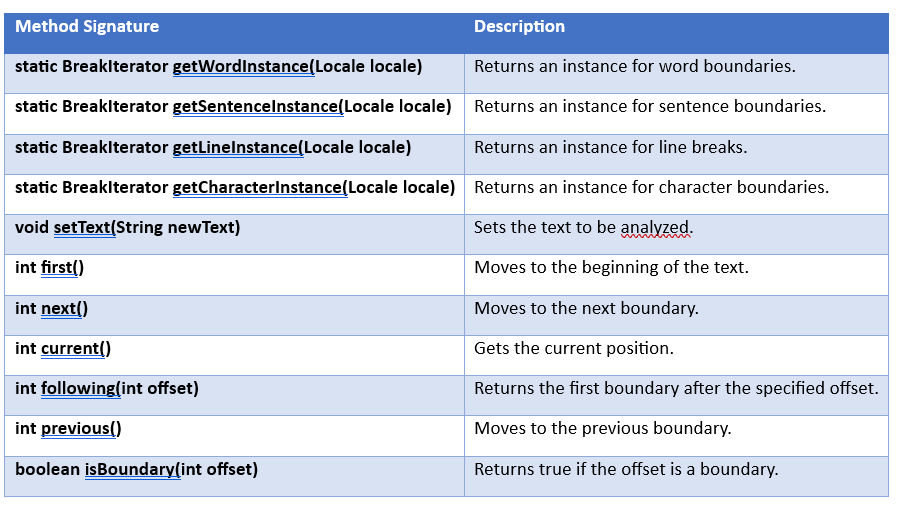Click the underlined following method name

click(x=80, y=388)
